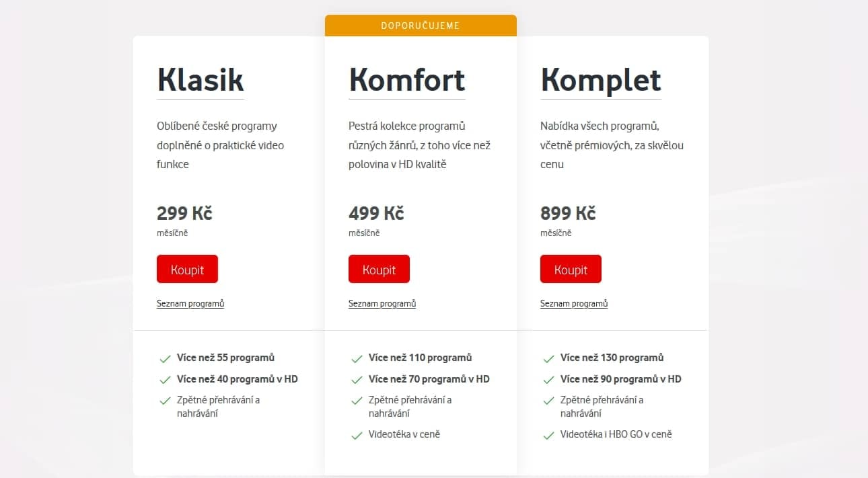Click the Komplet plan heading
This screenshot has width=868, height=478.
[600, 79]
